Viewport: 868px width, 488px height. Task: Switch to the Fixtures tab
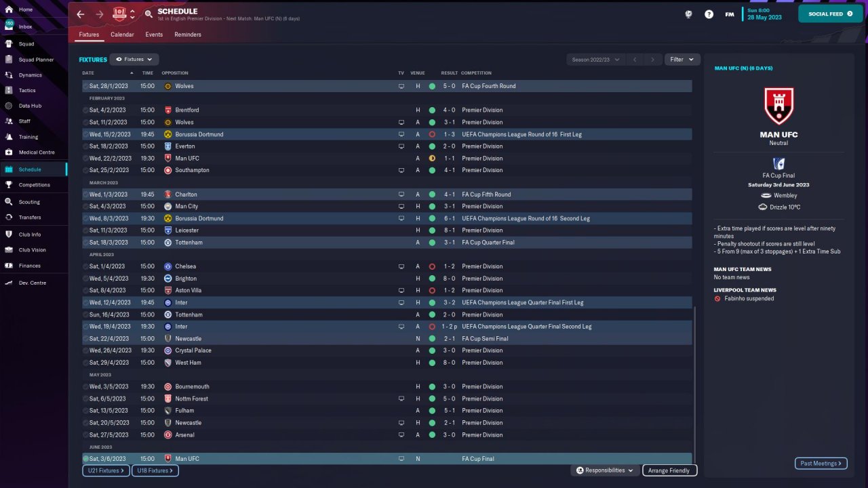pyautogui.click(x=89, y=35)
